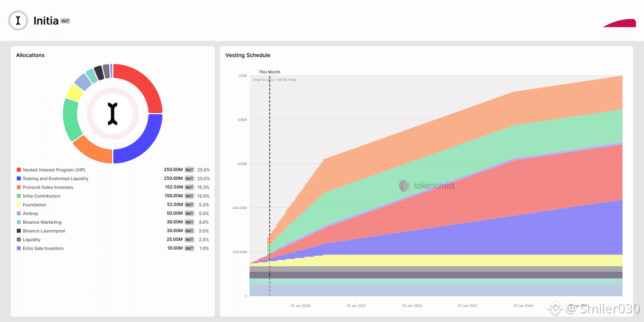The height and width of the screenshot is (322, 644).
Task: Click the 01 Jan 2037 axis label
Action: click(467, 306)
